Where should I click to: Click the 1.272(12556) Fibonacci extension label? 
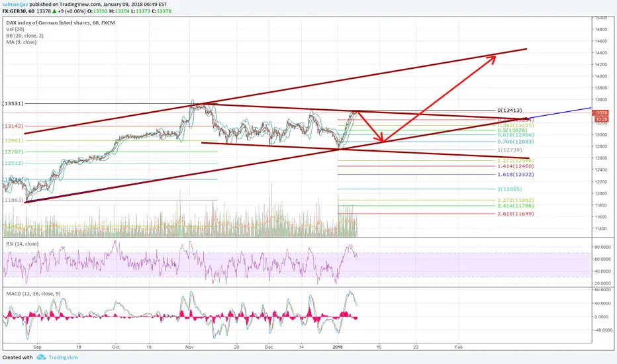[x=516, y=161]
